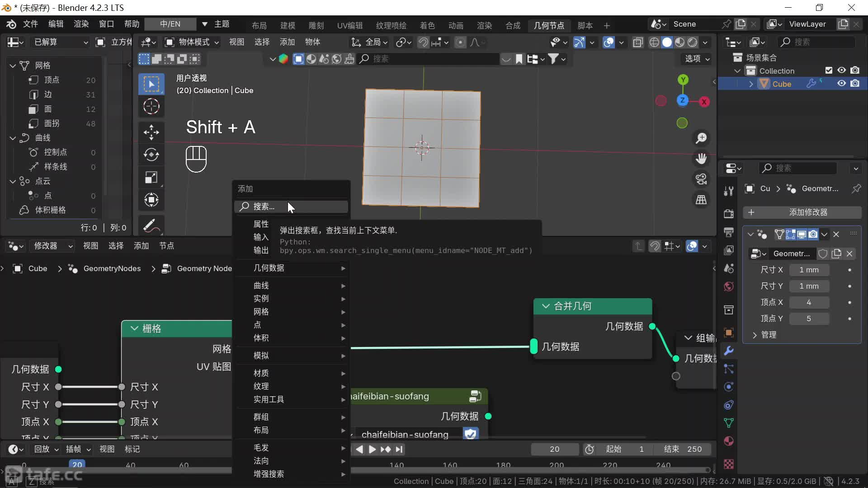Expand the Cube item in the outliner
The image size is (868, 488).
[x=751, y=84]
